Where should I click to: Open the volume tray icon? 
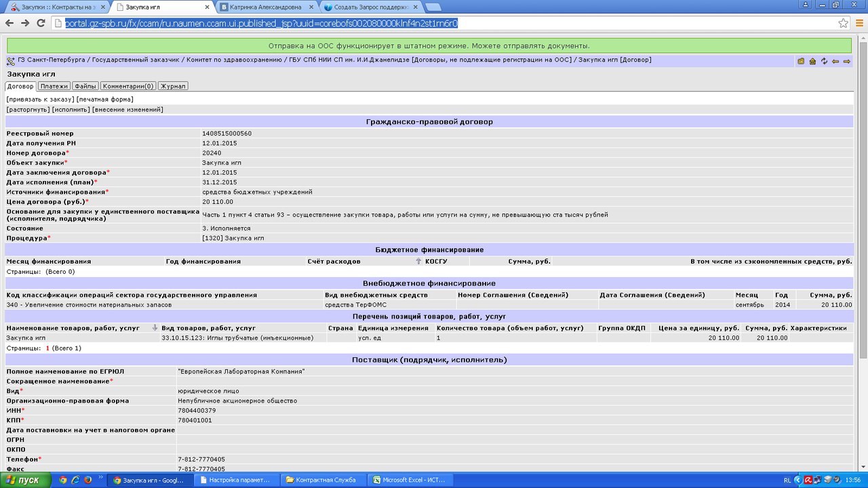click(x=837, y=480)
